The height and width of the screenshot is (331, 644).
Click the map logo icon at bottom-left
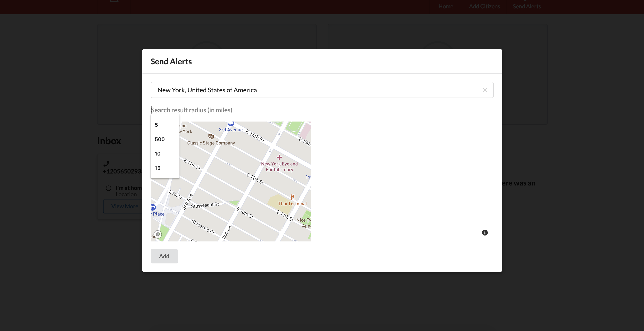click(x=158, y=234)
